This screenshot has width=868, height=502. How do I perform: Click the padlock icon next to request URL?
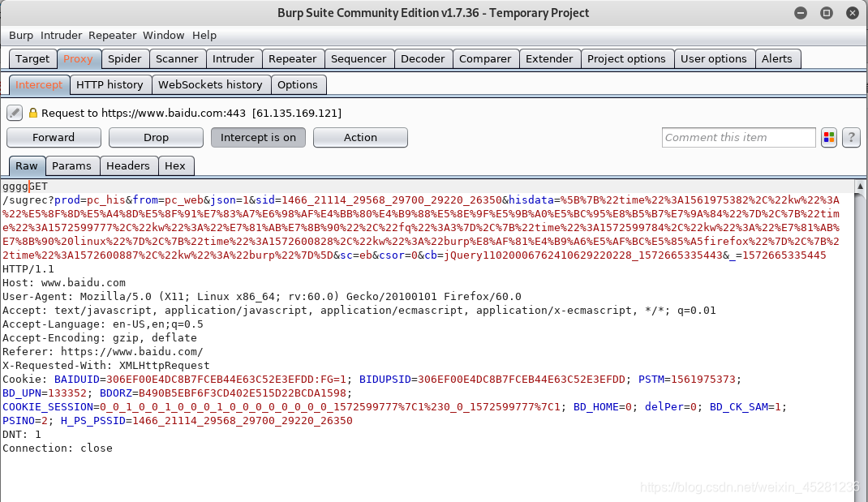click(x=32, y=113)
